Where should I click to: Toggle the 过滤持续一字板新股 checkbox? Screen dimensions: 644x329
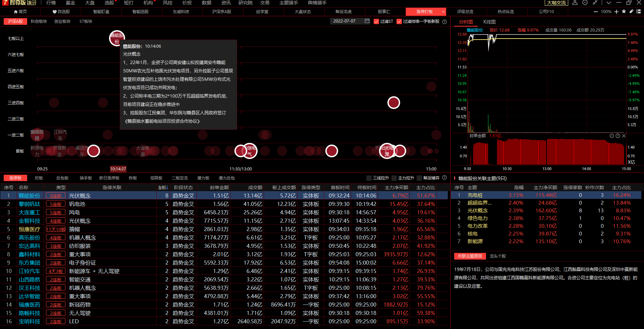tap(399, 21)
